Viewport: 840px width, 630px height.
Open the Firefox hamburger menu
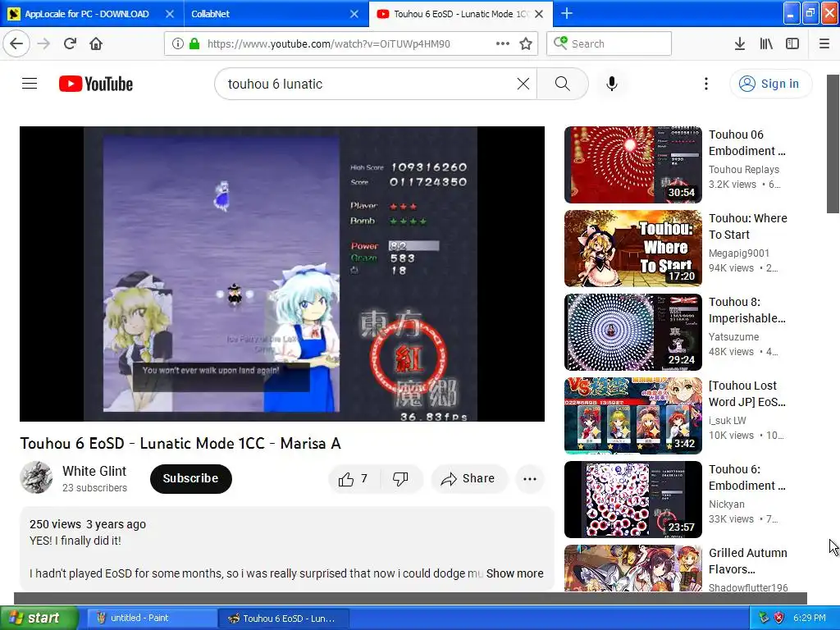824,43
